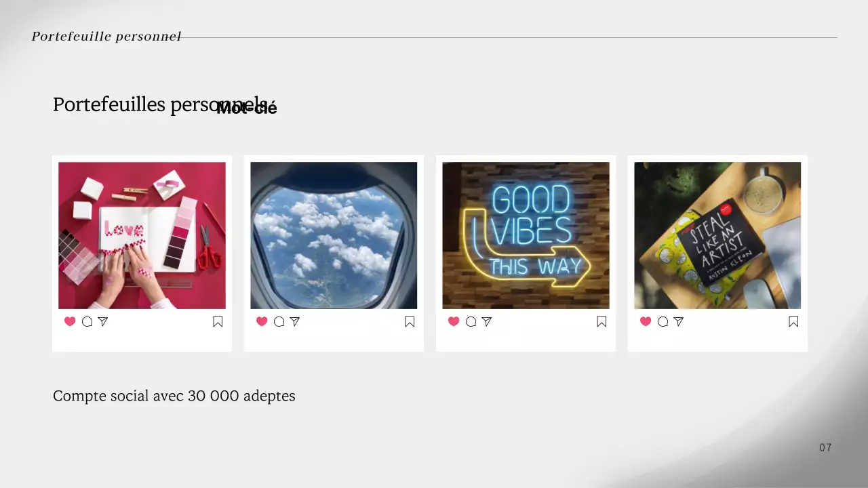The height and width of the screenshot is (488, 868).
Task: Select the airplane window clouds image
Action: pos(334,235)
